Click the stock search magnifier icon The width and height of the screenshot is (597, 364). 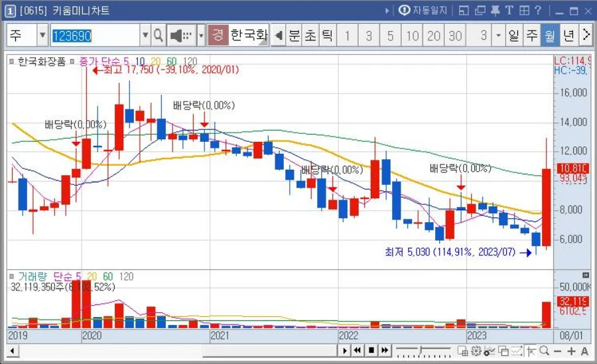tap(158, 36)
